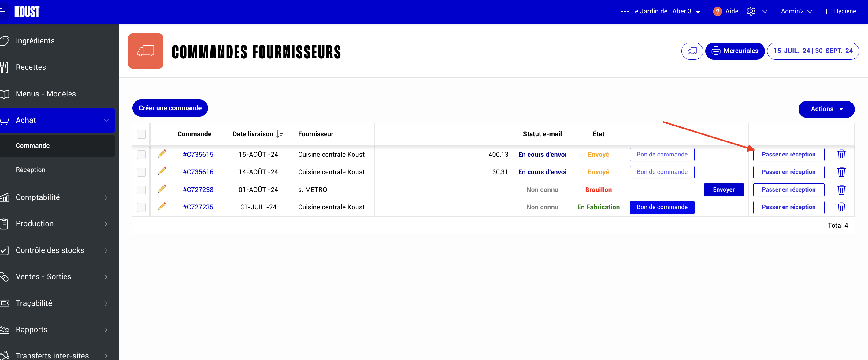Click the truck icon button beside Mercuriales
The width and height of the screenshot is (868, 360).
click(692, 51)
